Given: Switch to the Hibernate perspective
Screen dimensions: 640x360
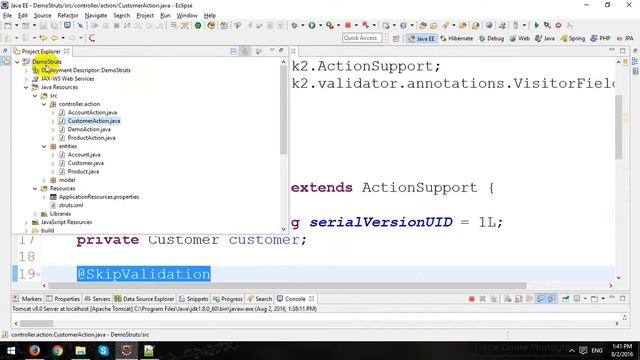Looking at the screenshot, I should point(456,38).
